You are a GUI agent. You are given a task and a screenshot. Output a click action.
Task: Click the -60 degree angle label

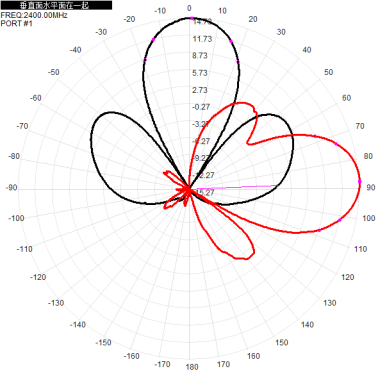pos(35,98)
